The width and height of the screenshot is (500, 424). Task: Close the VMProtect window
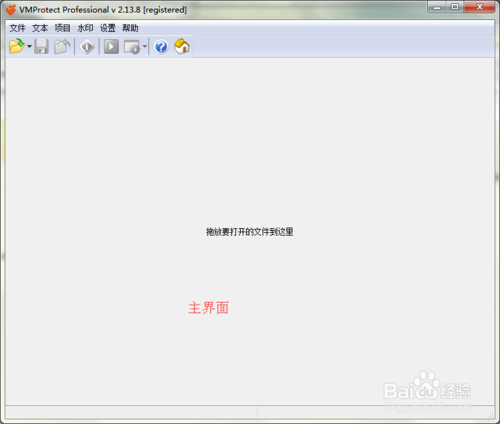coord(479,7)
